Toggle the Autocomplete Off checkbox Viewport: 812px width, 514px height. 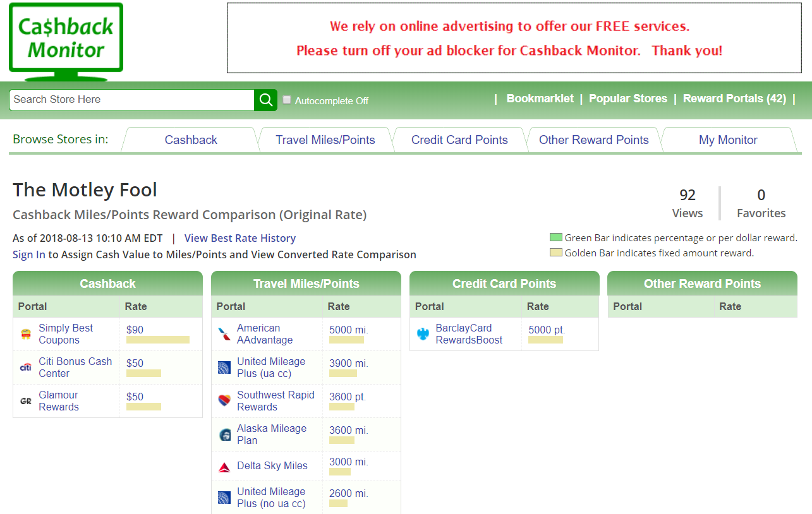pyautogui.click(x=287, y=100)
